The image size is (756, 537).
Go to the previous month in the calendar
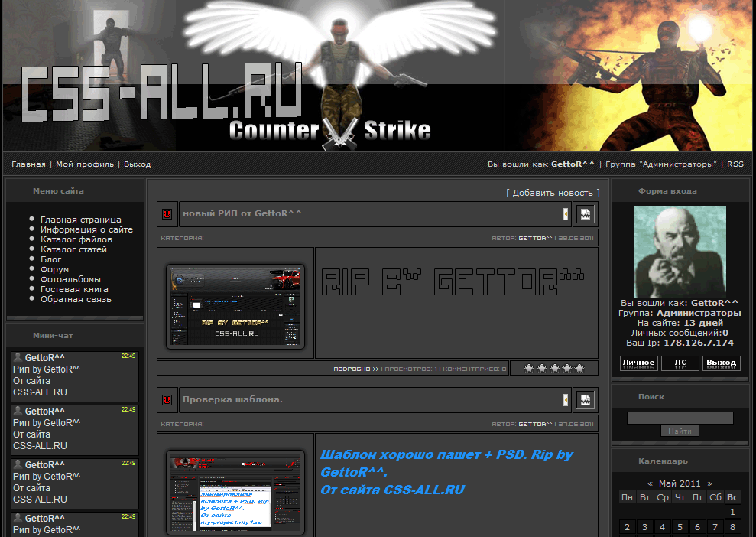pyautogui.click(x=650, y=483)
